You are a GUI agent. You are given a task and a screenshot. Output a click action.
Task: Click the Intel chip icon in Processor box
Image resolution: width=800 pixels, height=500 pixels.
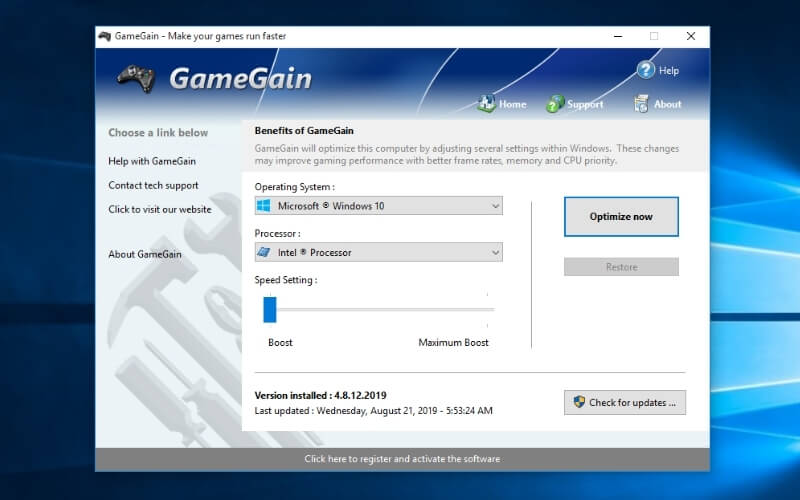pyautogui.click(x=264, y=252)
